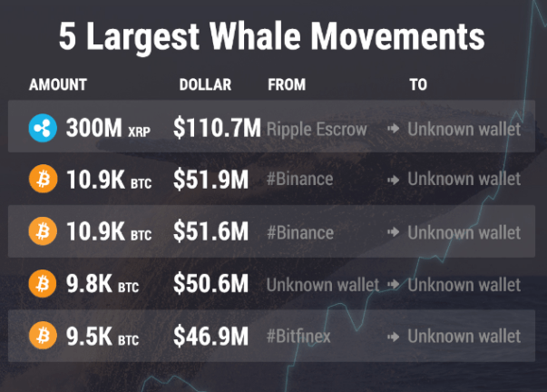Open the #Binance tag in the $51.9M row

[x=300, y=180]
